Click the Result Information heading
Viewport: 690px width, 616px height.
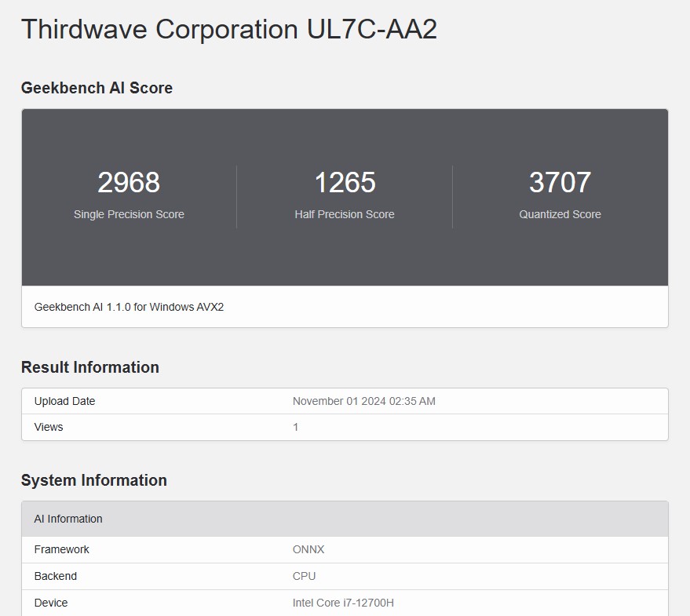(x=89, y=367)
